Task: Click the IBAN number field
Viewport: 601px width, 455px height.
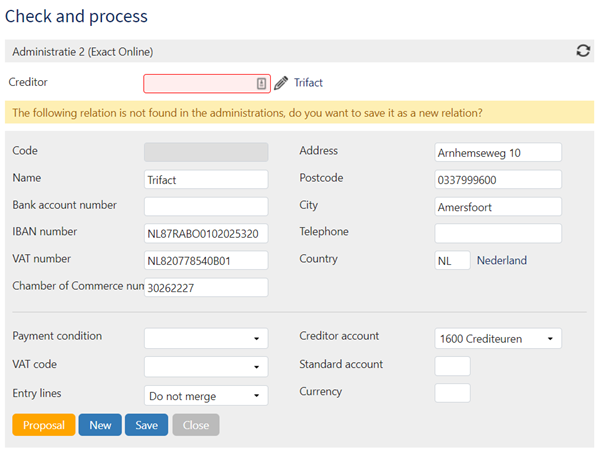Action: click(x=206, y=233)
